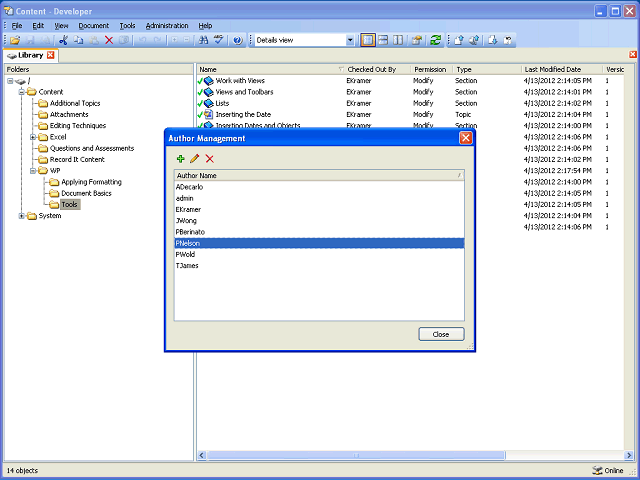Click the Spell Check ABC icon
640x480 pixels.
pos(219,40)
